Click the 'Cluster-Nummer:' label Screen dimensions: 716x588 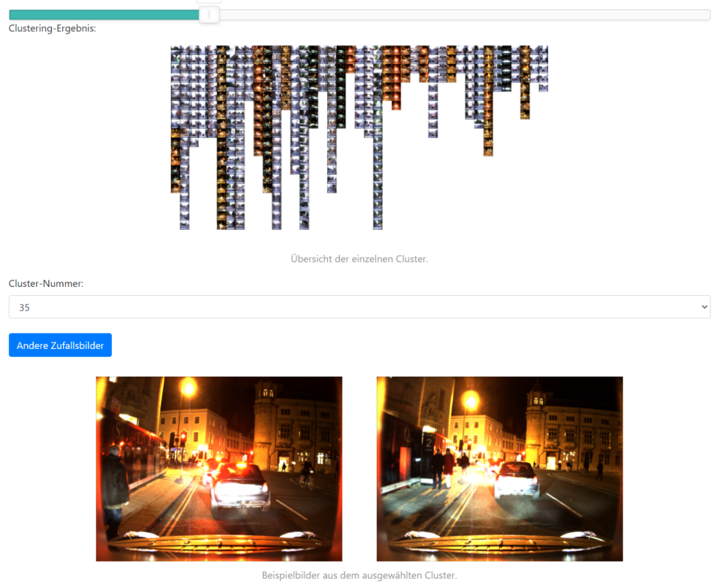pos(46,284)
